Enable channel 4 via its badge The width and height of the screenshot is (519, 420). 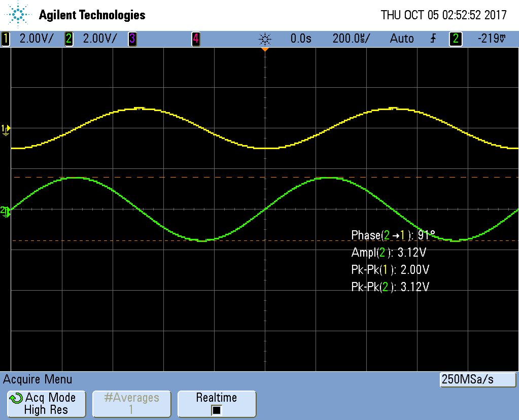[x=195, y=39]
